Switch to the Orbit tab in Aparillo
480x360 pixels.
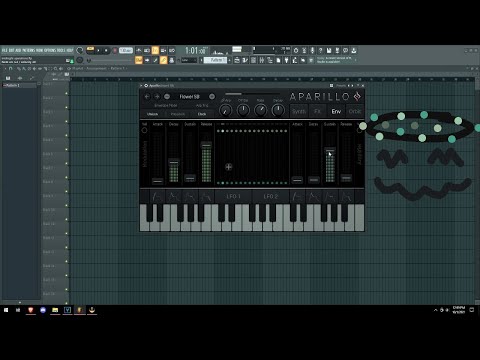355,111
